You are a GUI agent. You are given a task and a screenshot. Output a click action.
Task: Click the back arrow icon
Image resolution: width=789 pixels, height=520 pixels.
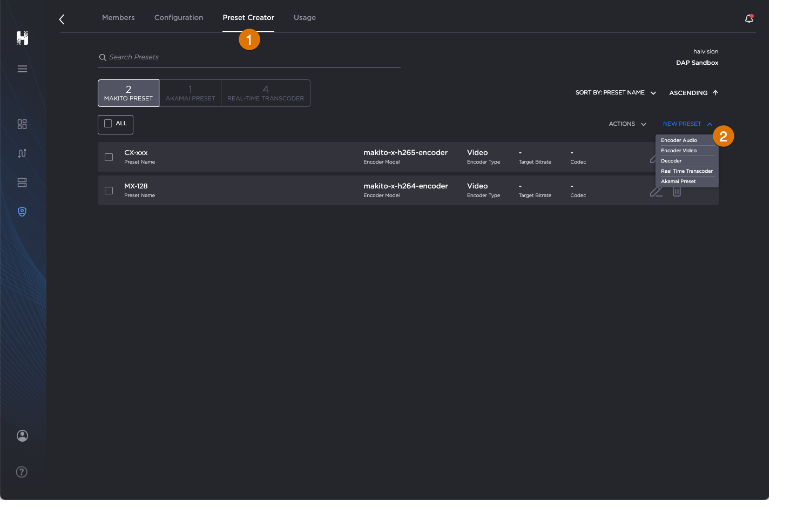(x=62, y=19)
